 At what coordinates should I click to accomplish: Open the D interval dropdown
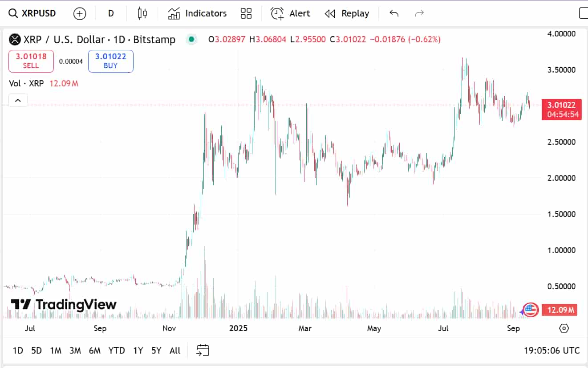(111, 13)
